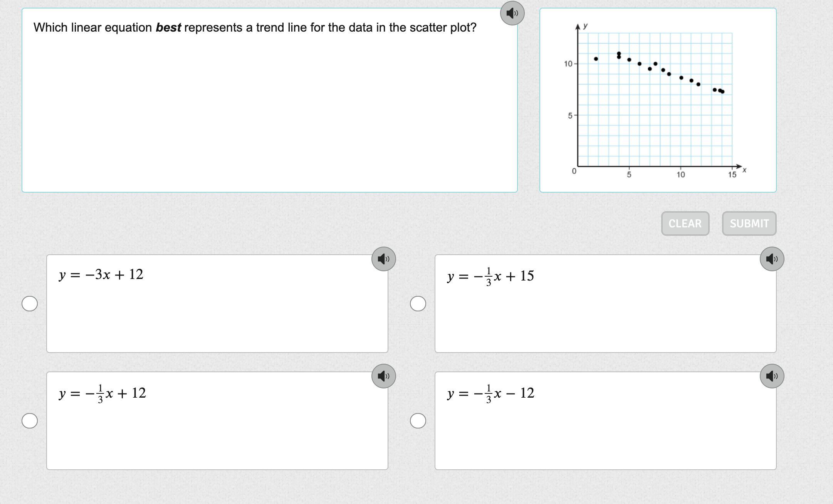Submit the answer with SUBMIT button

[749, 223]
